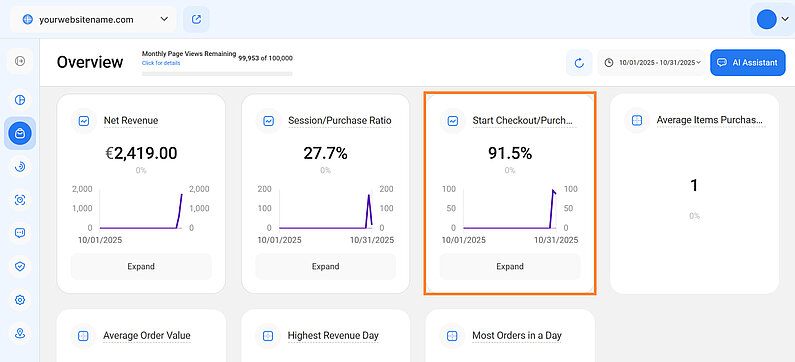Click the 91.5% value
Viewport: 795px width, 362px height.
click(510, 153)
